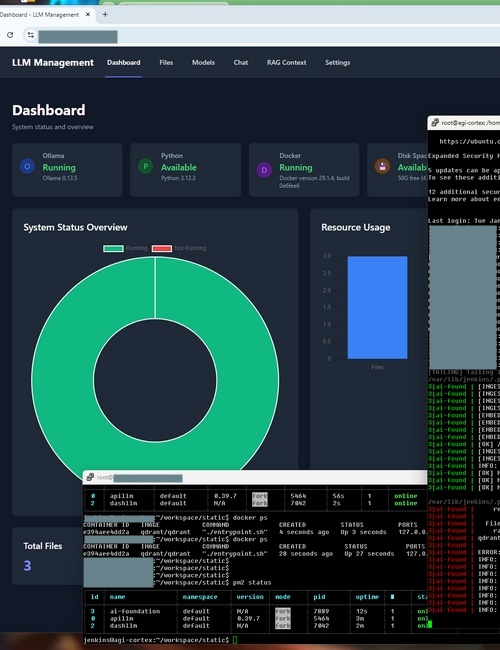This screenshot has height=650, width=500.
Task: Click the jenkins@agi-cortex prompt line
Action: [160, 640]
